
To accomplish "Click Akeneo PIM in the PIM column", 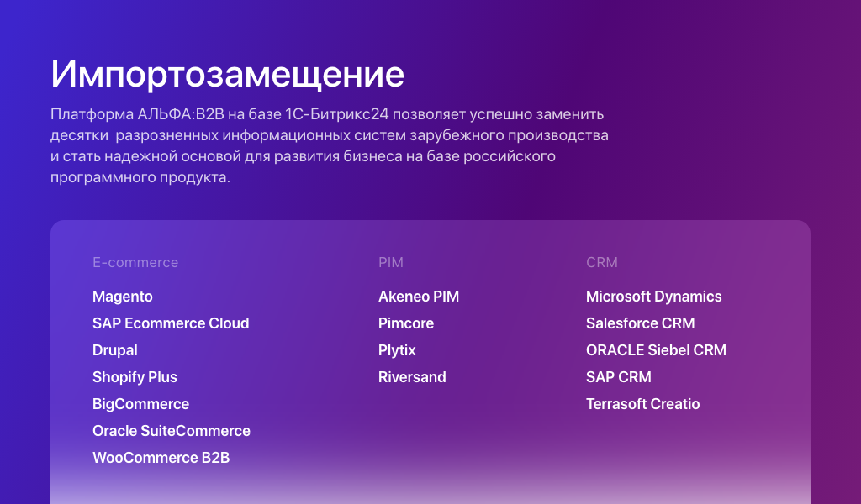I will (x=418, y=297).
